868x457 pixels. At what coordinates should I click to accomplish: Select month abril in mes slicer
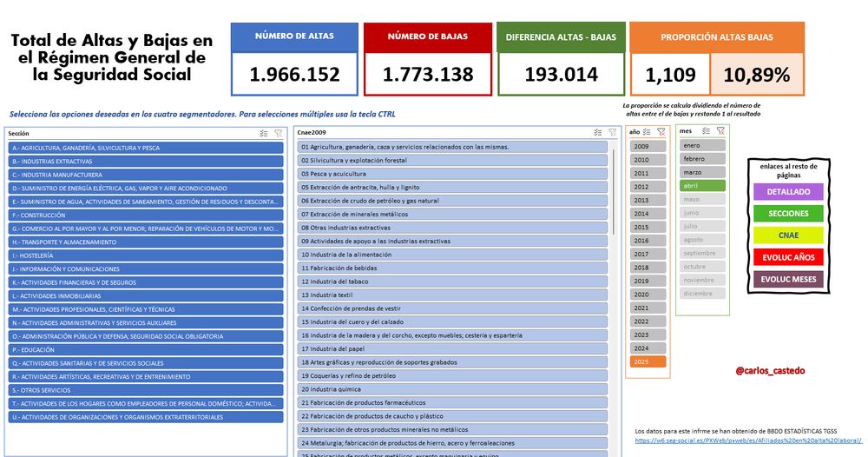(x=702, y=186)
